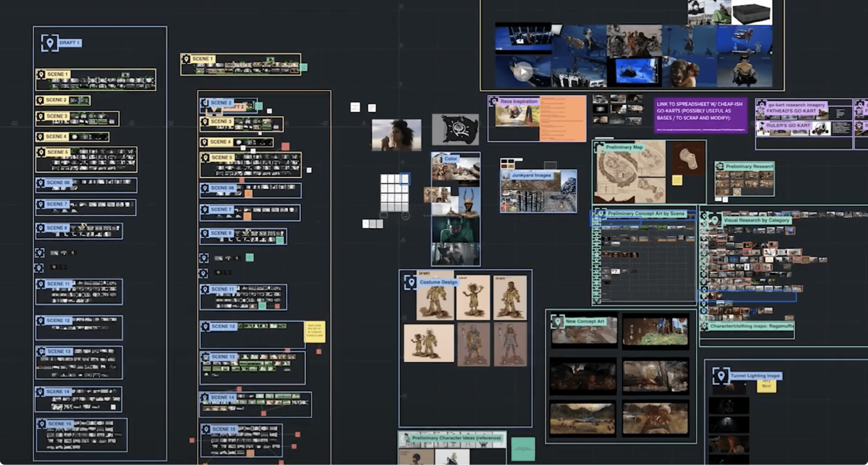Click Scene 06 pin icon in Draft 1 frame

(41, 183)
